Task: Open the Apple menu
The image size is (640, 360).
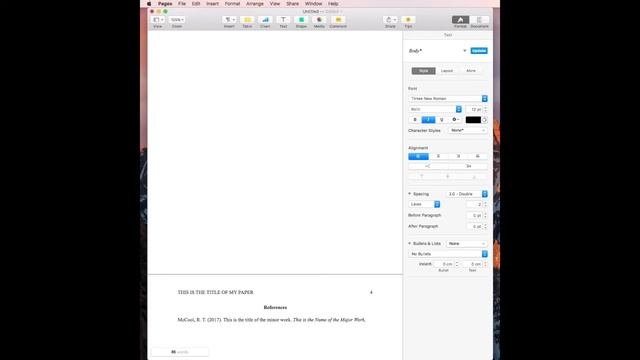Action: pyautogui.click(x=149, y=4)
